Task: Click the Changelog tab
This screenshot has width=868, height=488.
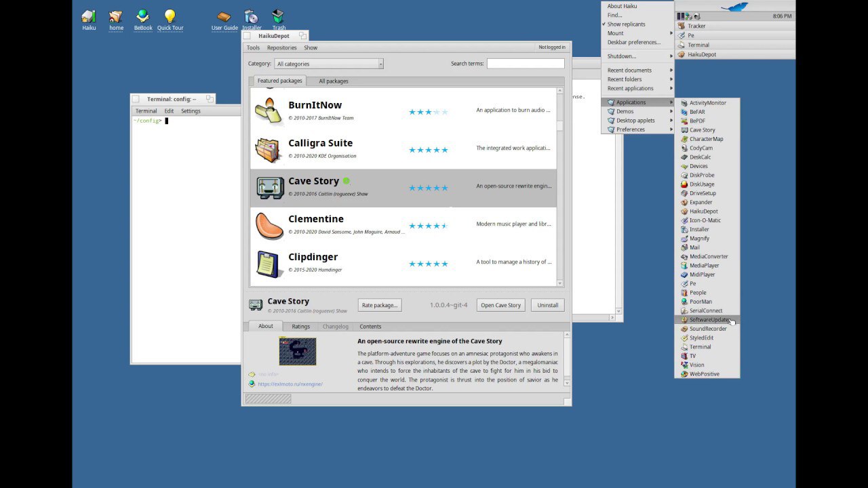Action: click(336, 327)
